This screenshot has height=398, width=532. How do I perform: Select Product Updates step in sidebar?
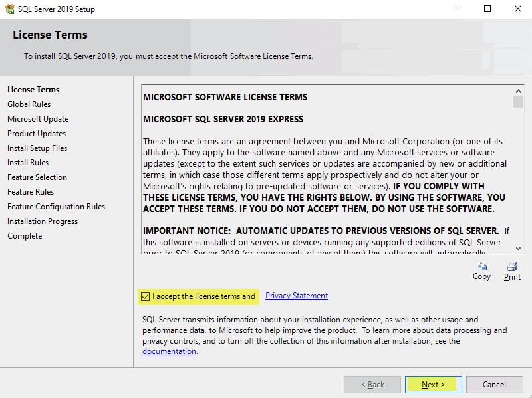37,134
